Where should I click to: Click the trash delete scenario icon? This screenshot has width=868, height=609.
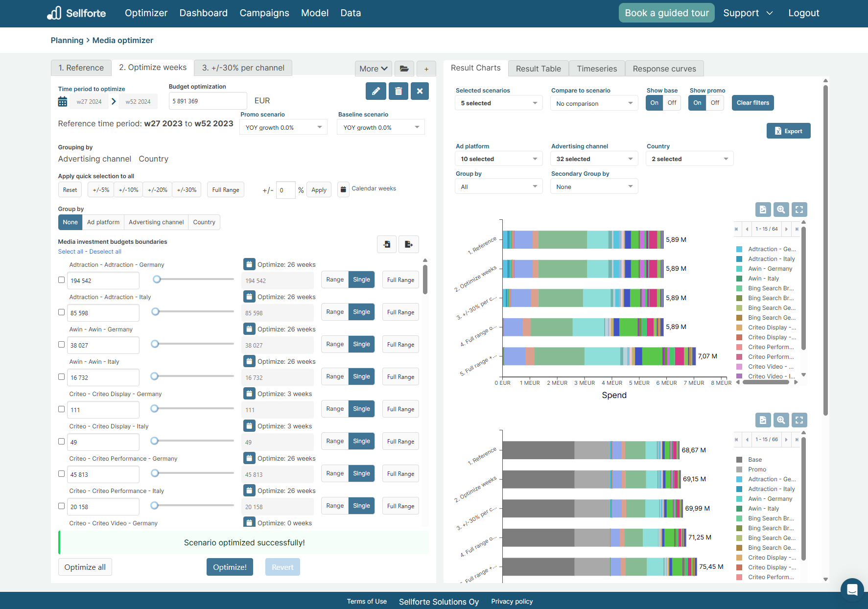(398, 91)
